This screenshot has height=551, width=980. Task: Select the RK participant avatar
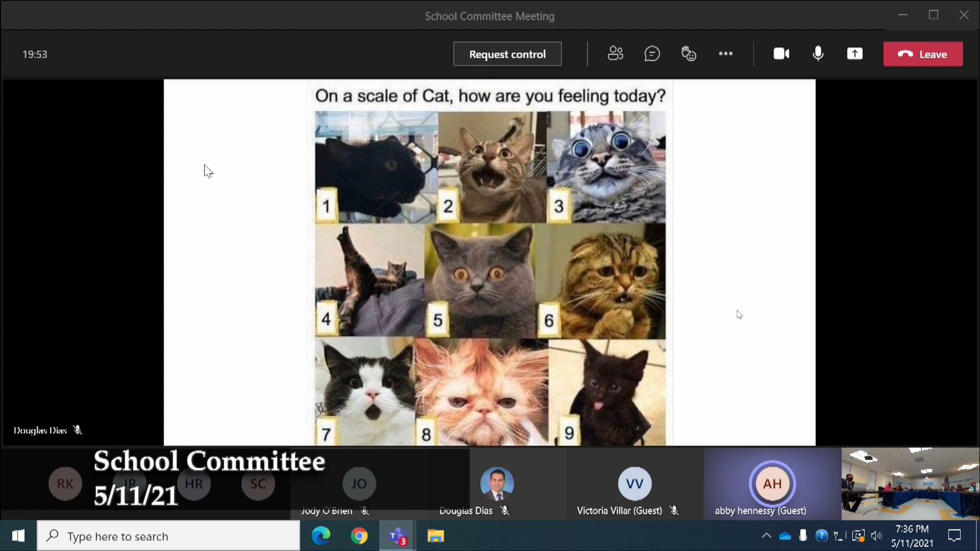click(x=65, y=484)
